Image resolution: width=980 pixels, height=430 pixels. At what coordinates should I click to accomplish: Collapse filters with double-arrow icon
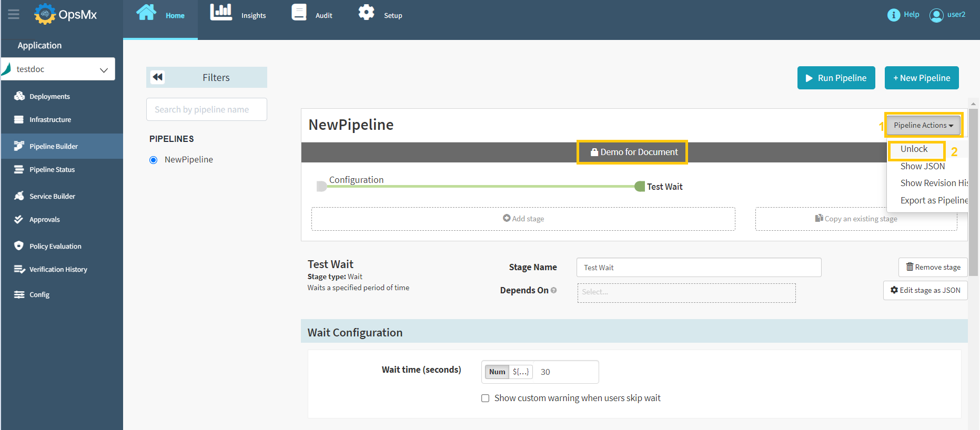158,77
